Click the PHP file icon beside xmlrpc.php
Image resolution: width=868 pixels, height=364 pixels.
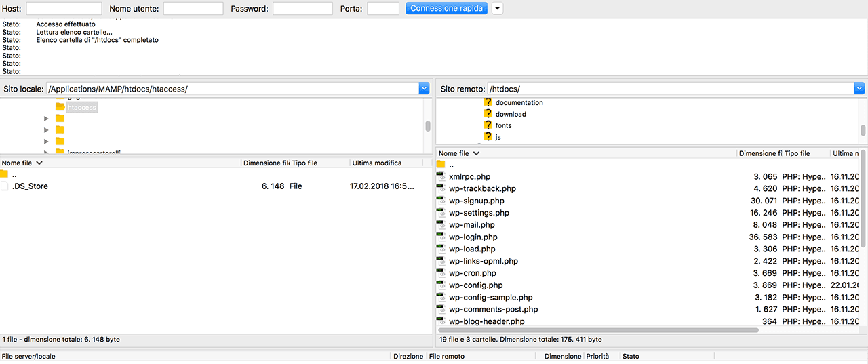pyautogui.click(x=441, y=176)
